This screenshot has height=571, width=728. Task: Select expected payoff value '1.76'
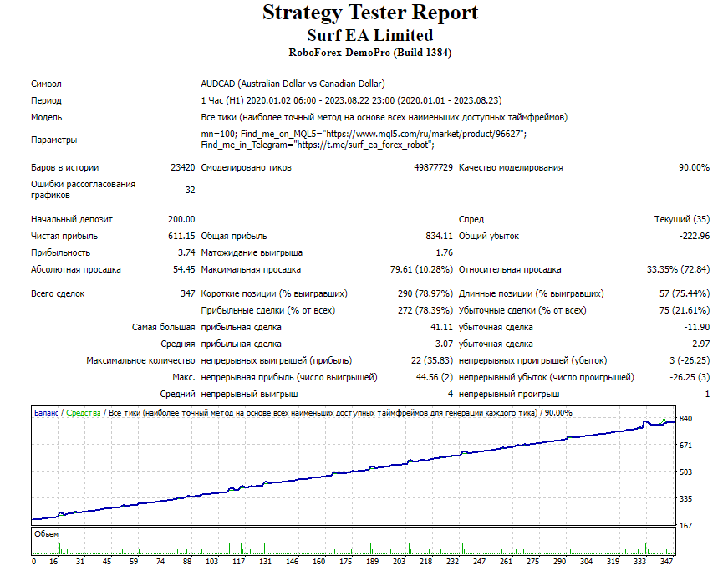(445, 253)
